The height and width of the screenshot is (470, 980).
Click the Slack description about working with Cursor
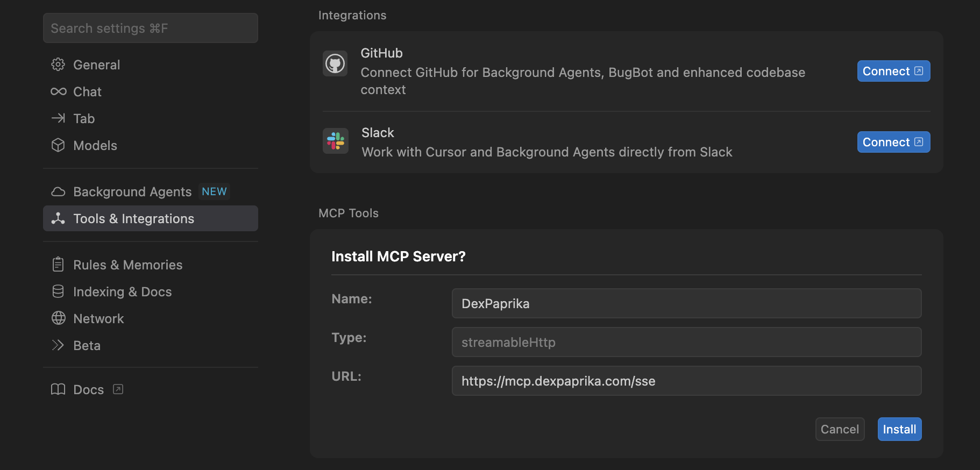click(x=547, y=152)
